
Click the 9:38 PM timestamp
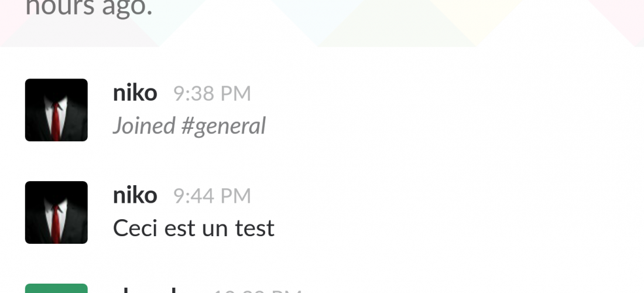(212, 94)
